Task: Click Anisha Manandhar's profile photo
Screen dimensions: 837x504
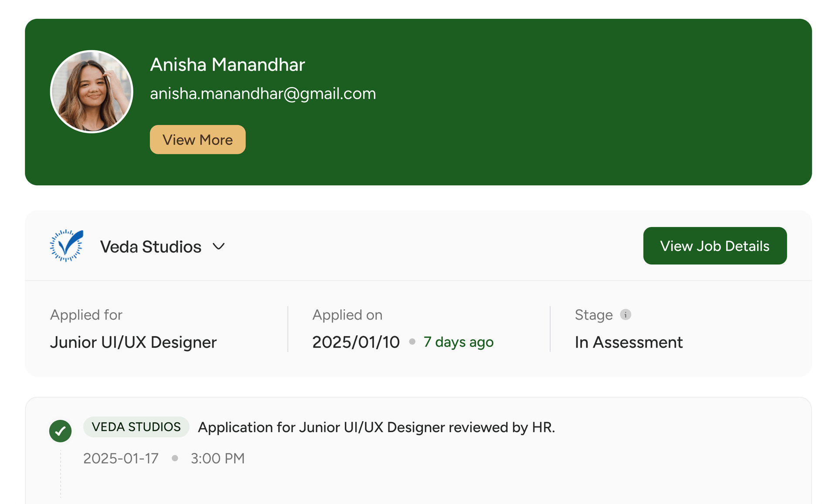Action: [92, 92]
